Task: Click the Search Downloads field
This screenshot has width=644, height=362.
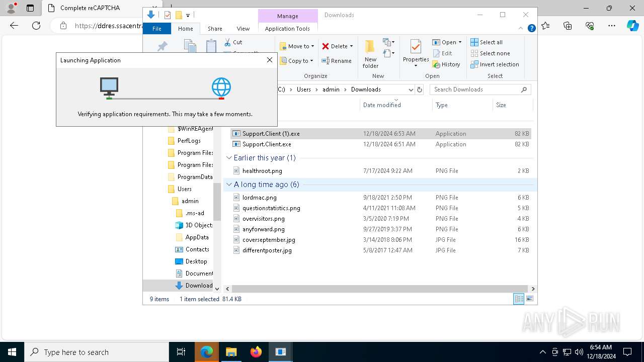Action: (x=475, y=89)
